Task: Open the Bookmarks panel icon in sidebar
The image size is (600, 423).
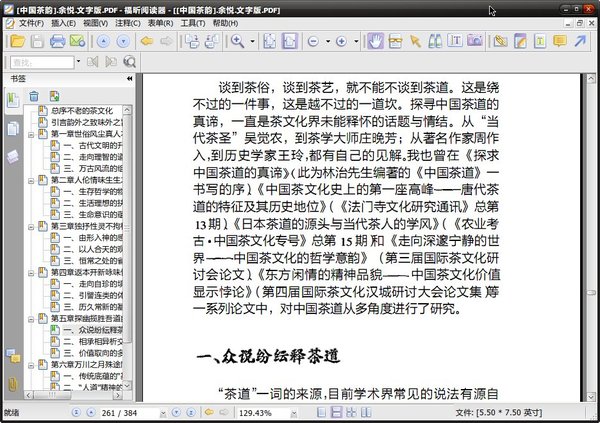Action: (x=13, y=100)
